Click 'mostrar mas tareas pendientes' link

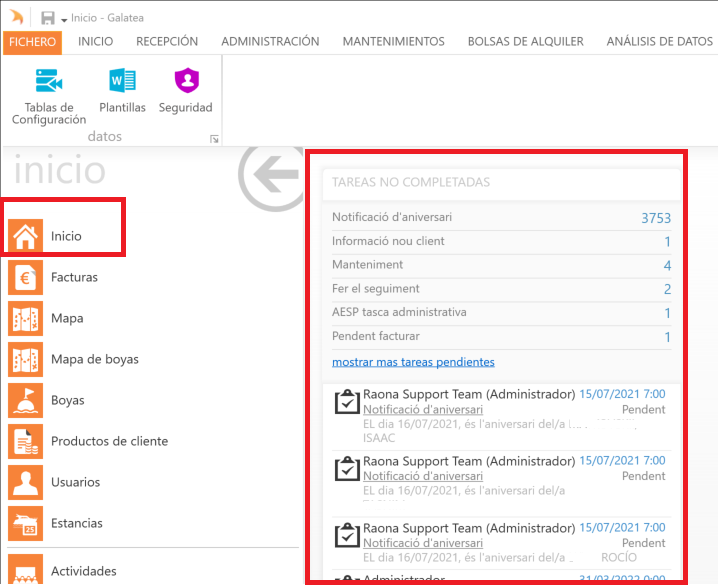tap(413, 362)
